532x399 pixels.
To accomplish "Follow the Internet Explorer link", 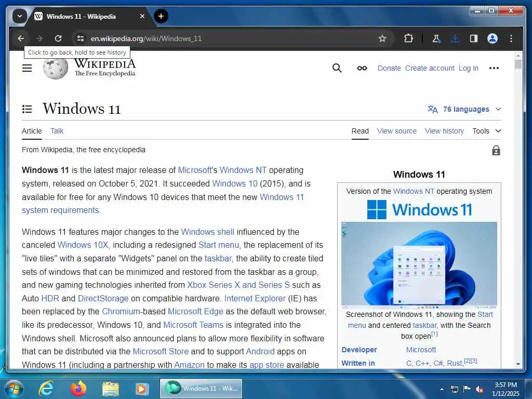I will [255, 298].
